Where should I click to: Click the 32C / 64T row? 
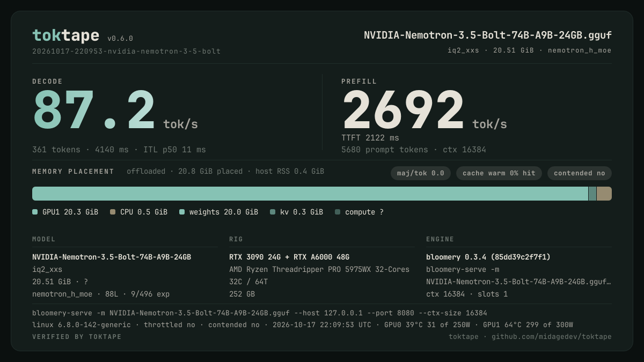coord(248,282)
